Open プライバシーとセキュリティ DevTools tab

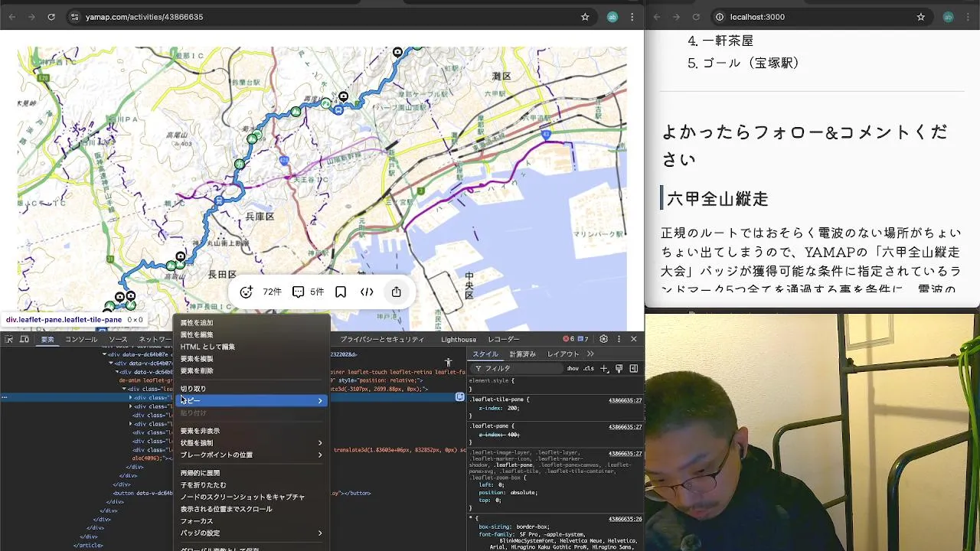[x=382, y=339]
